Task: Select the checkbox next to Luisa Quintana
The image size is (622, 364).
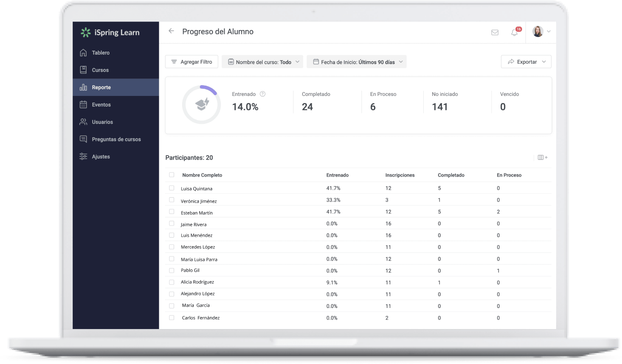Action: (x=171, y=188)
